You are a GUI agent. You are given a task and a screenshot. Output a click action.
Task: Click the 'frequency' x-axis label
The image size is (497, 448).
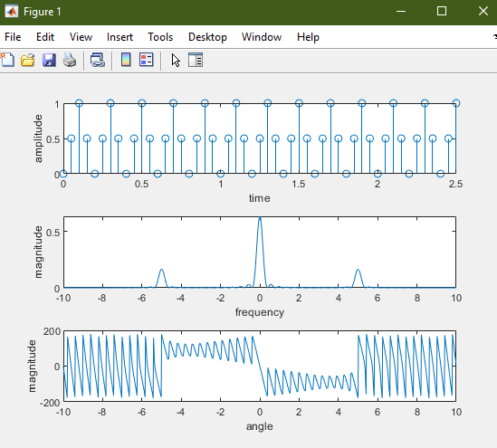tap(260, 312)
